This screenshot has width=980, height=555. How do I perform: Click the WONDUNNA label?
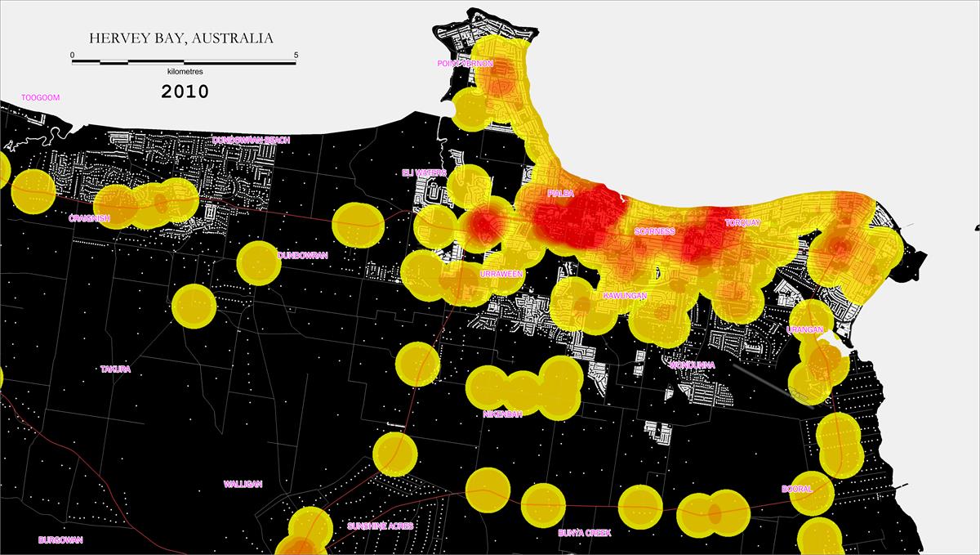[693, 365]
